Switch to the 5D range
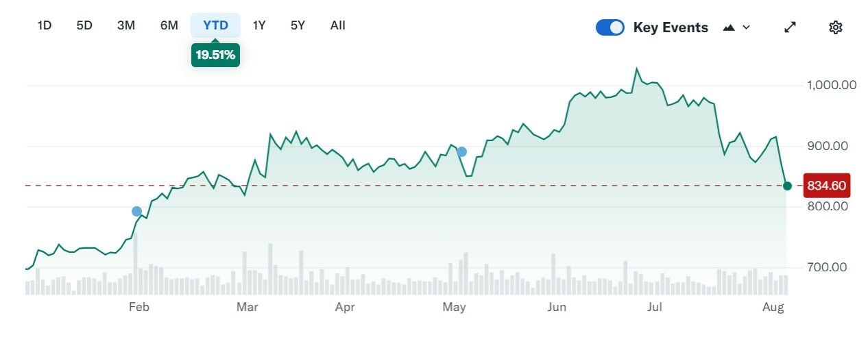The image size is (868, 346). [x=84, y=25]
